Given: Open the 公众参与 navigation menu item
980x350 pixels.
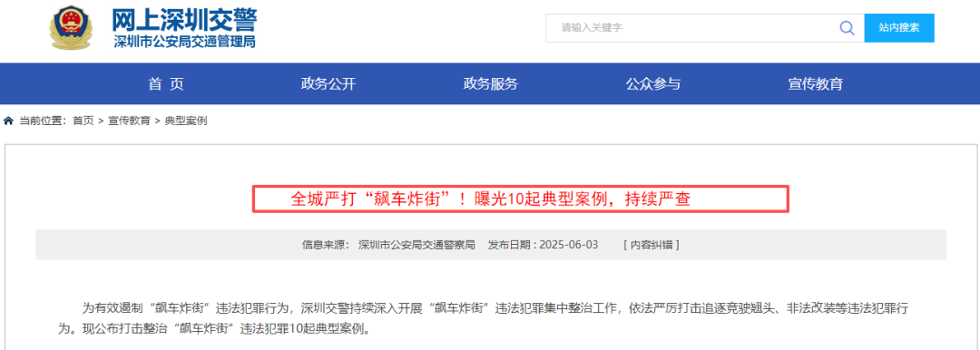Looking at the screenshot, I should click(653, 83).
